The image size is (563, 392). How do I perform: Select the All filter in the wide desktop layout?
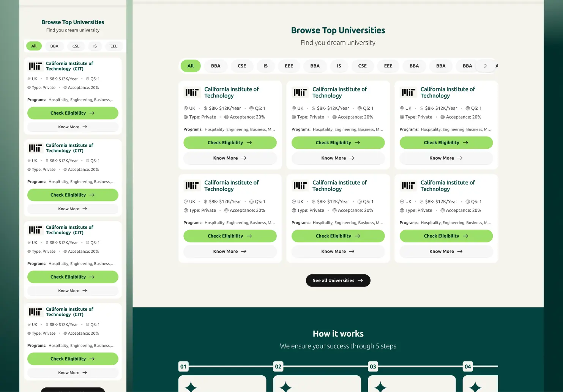click(190, 66)
